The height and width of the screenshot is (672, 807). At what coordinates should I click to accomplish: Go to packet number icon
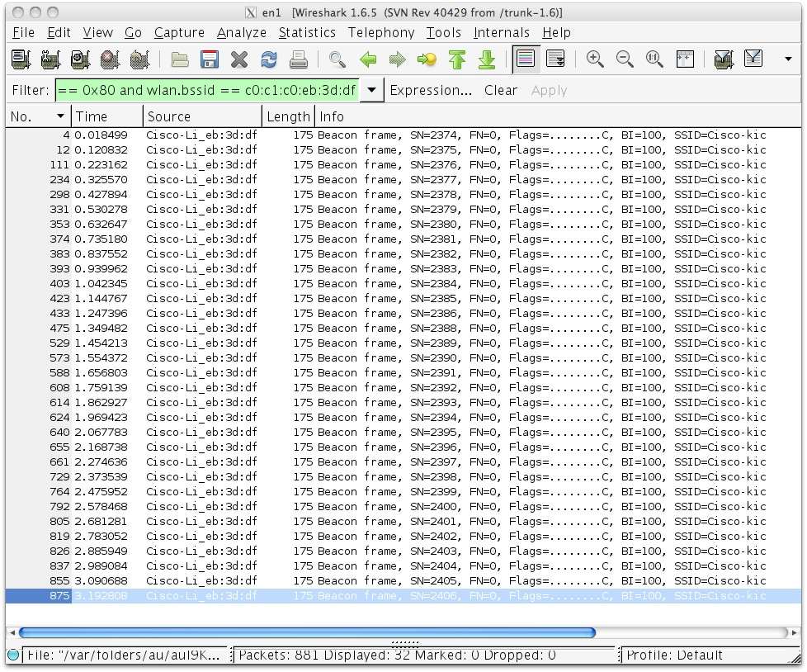click(x=427, y=59)
